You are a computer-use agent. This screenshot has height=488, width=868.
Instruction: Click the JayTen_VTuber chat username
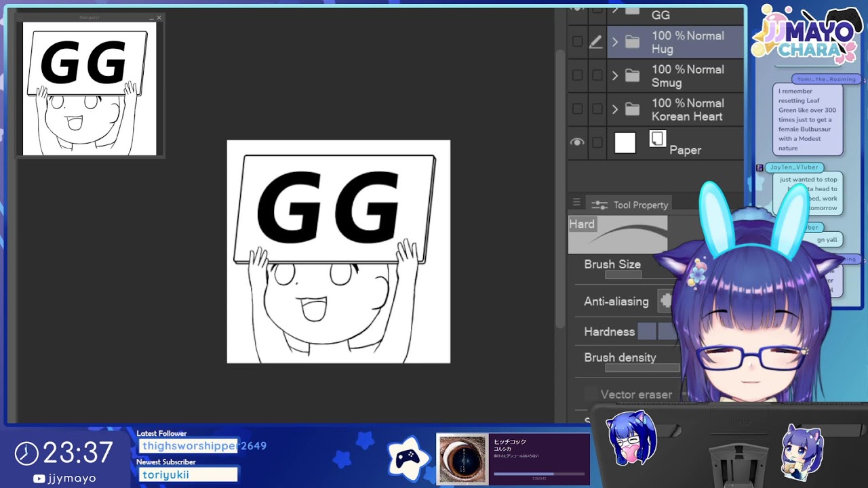pyautogui.click(x=794, y=167)
